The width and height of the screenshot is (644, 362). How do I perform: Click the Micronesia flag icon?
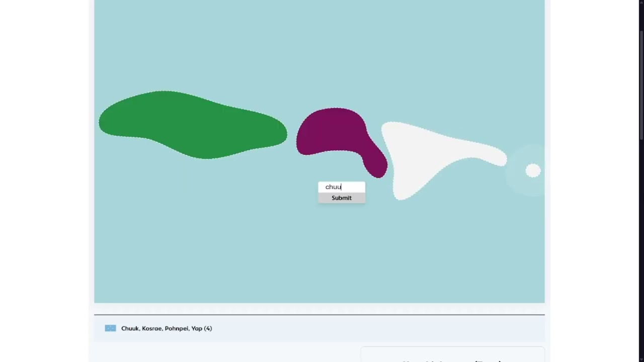[x=110, y=328]
